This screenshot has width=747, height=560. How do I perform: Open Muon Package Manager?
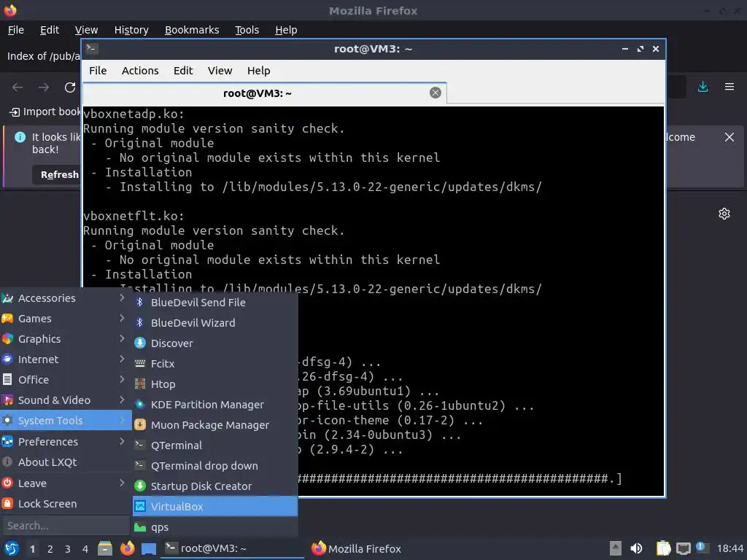click(x=215, y=425)
